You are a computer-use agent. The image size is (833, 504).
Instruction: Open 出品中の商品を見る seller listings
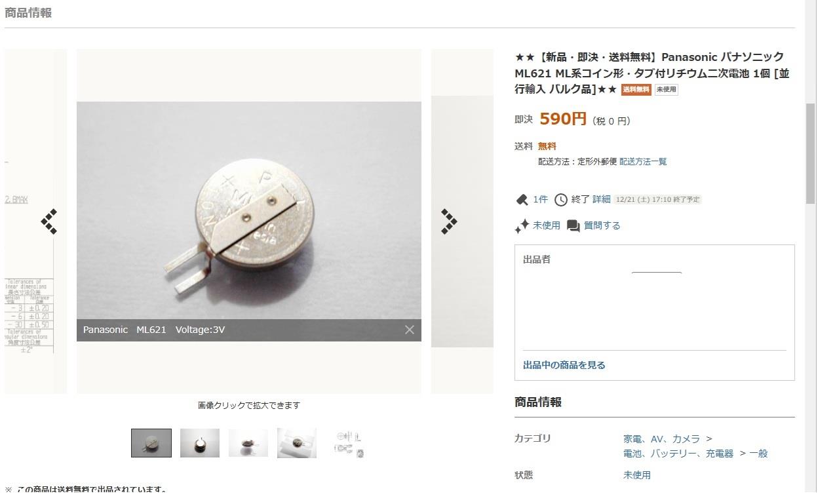(564, 365)
